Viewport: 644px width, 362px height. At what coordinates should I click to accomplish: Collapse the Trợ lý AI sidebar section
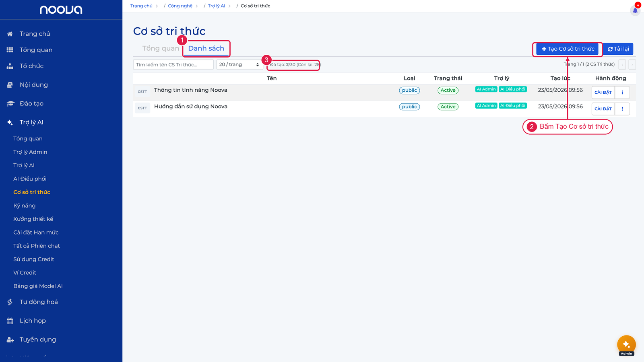pos(31,122)
